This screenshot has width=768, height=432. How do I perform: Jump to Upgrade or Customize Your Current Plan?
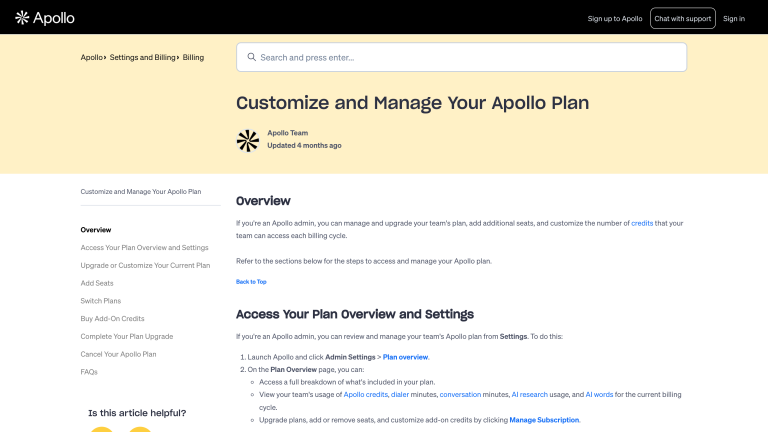(x=145, y=265)
